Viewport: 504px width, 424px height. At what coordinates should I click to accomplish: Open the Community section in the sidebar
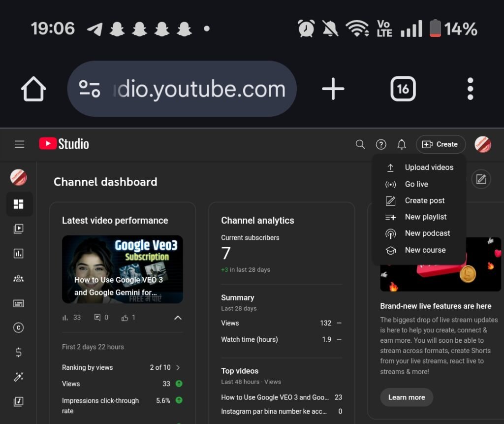coord(19,278)
